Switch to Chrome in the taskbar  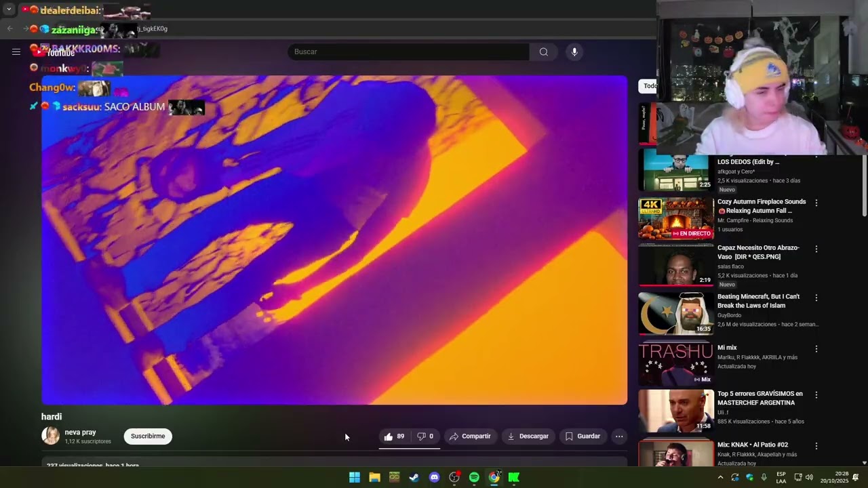[x=494, y=477]
